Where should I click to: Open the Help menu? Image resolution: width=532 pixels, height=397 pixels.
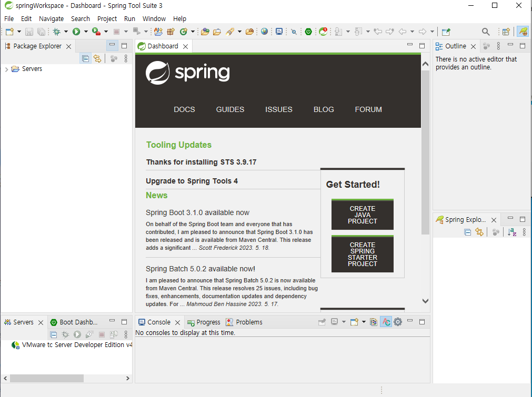[x=179, y=18]
